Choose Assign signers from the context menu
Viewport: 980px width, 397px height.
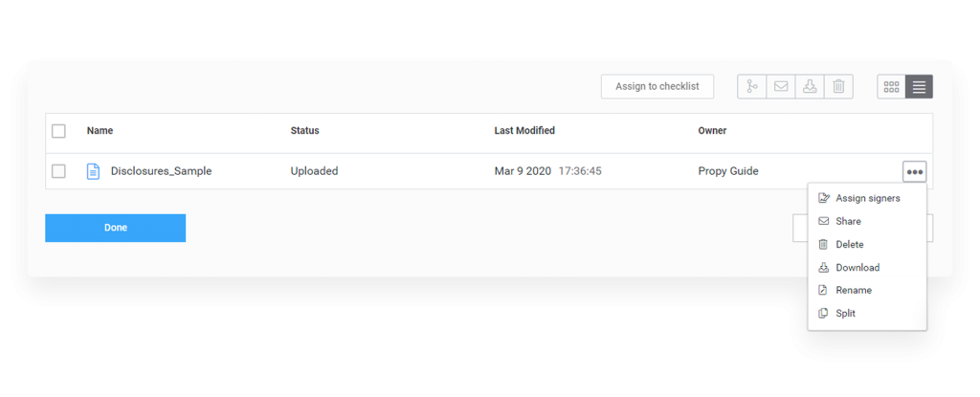click(x=867, y=198)
